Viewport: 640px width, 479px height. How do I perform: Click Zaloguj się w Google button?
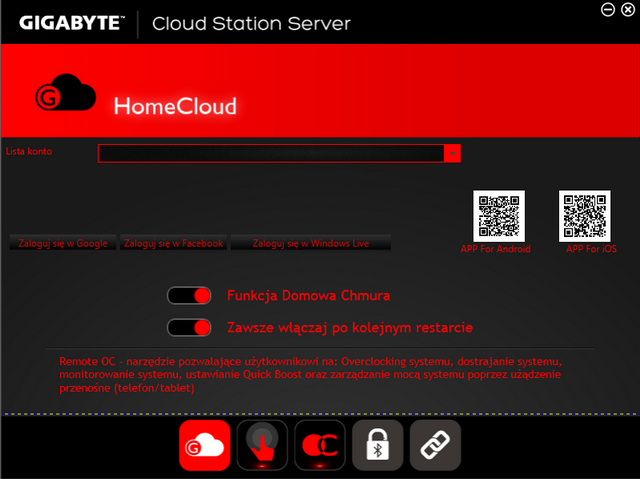pos(63,243)
